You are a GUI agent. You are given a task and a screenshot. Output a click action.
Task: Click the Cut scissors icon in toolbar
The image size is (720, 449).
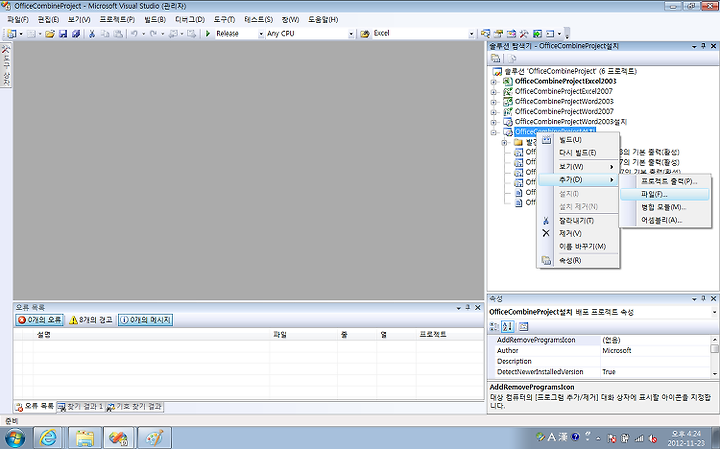92,34
